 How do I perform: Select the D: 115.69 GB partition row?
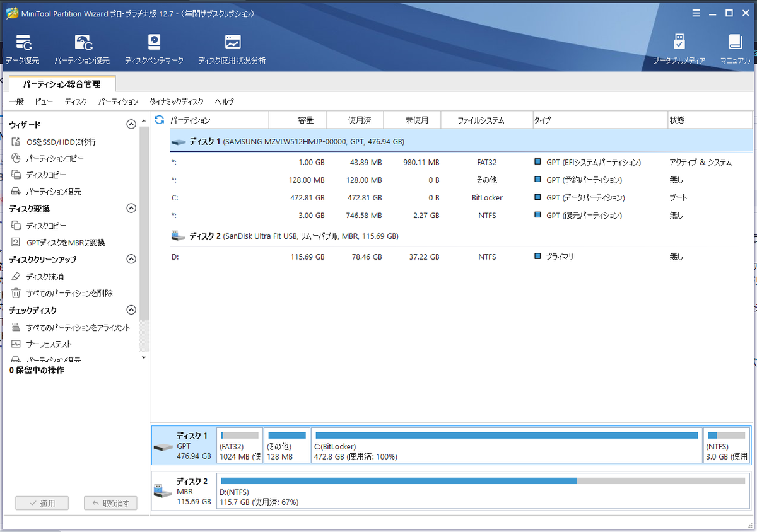[x=461, y=257]
